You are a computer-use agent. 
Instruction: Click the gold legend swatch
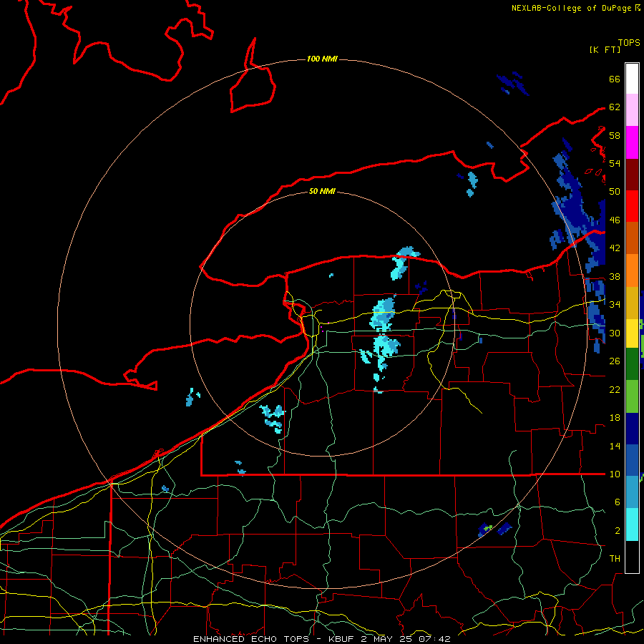[x=632, y=303]
